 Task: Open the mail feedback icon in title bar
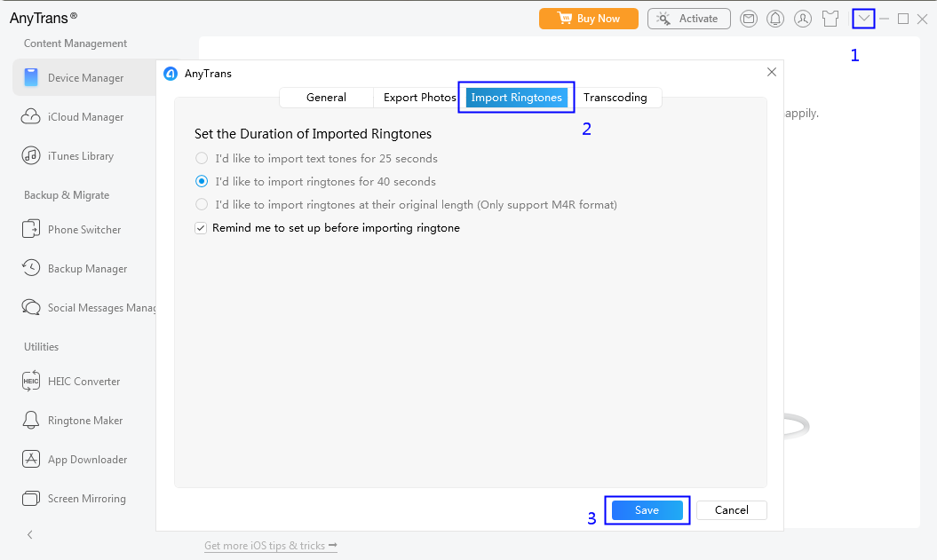point(748,20)
